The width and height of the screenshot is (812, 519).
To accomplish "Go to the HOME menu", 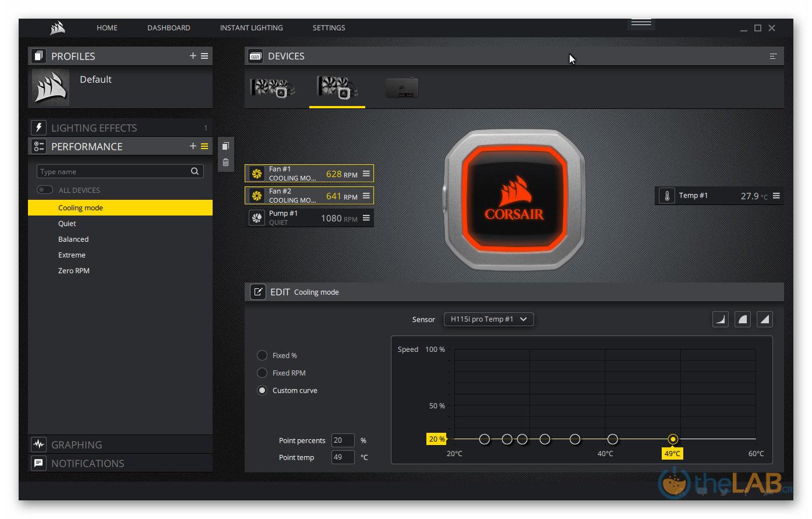I will [x=107, y=28].
